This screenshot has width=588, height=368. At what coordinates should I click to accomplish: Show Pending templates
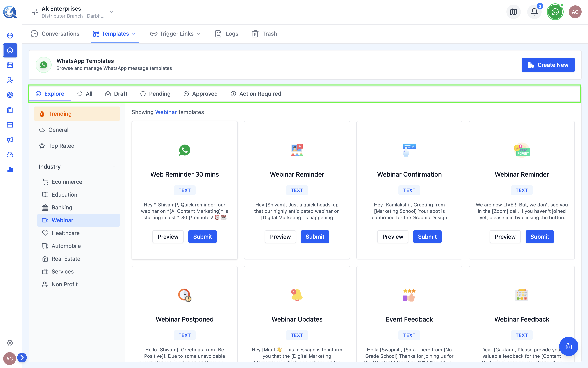[155, 94]
